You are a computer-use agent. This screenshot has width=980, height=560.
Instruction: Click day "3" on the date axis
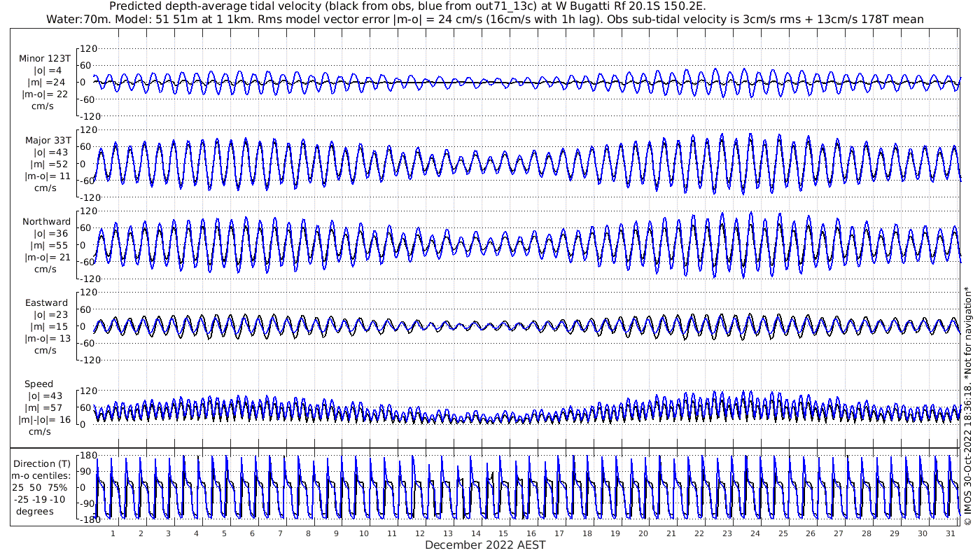click(168, 533)
